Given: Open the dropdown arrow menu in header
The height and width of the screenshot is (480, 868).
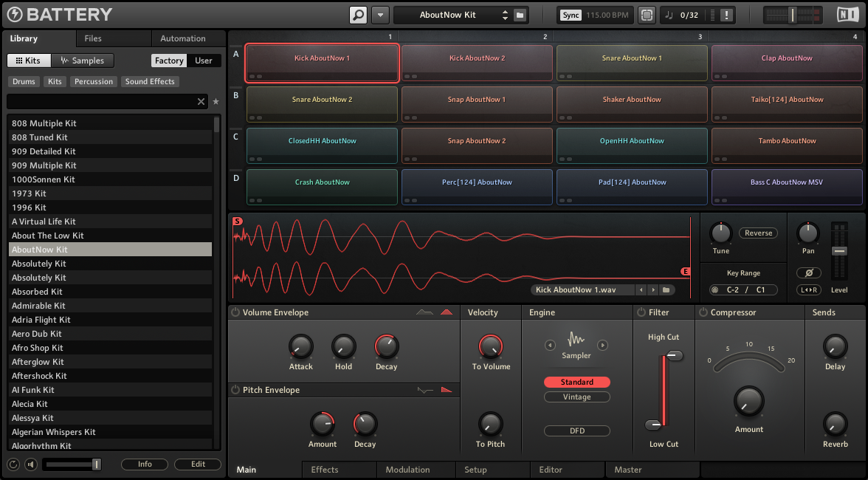Looking at the screenshot, I should pos(380,15).
